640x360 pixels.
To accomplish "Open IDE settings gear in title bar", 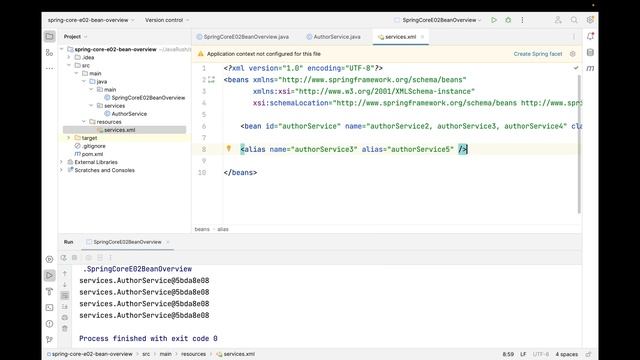I will coord(590,20).
